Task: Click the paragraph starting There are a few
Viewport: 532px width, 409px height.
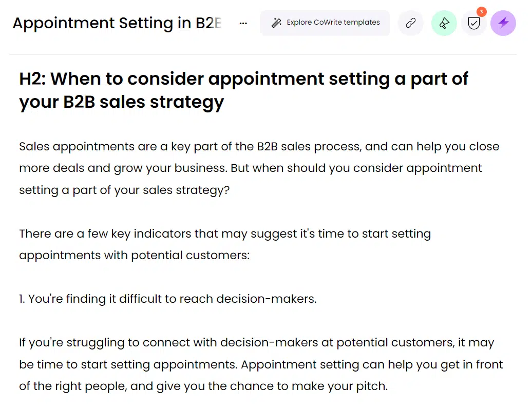Action: click(225, 244)
